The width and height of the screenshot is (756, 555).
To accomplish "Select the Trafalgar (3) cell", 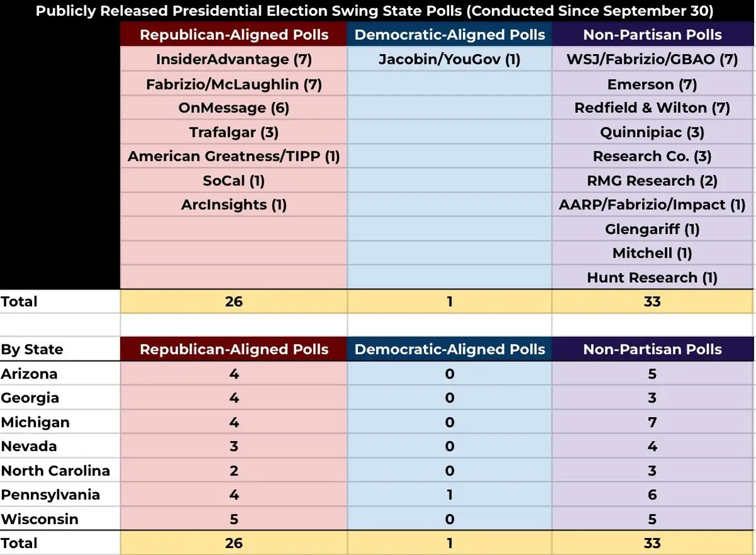I will point(234,132).
